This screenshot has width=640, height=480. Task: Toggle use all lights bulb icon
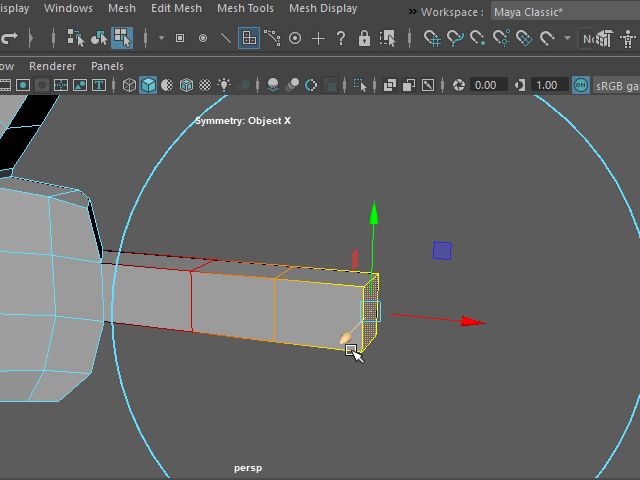(x=224, y=85)
